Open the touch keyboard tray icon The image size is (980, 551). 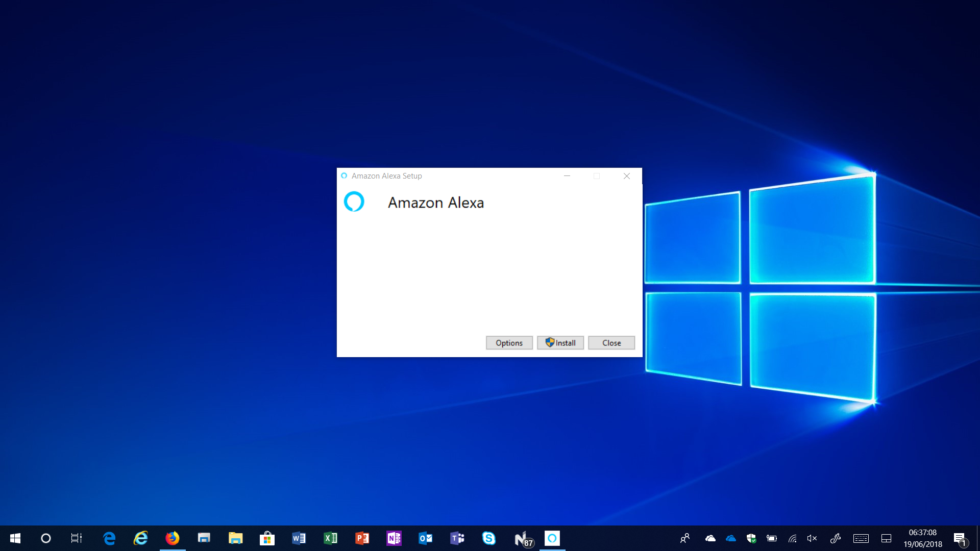(861, 538)
